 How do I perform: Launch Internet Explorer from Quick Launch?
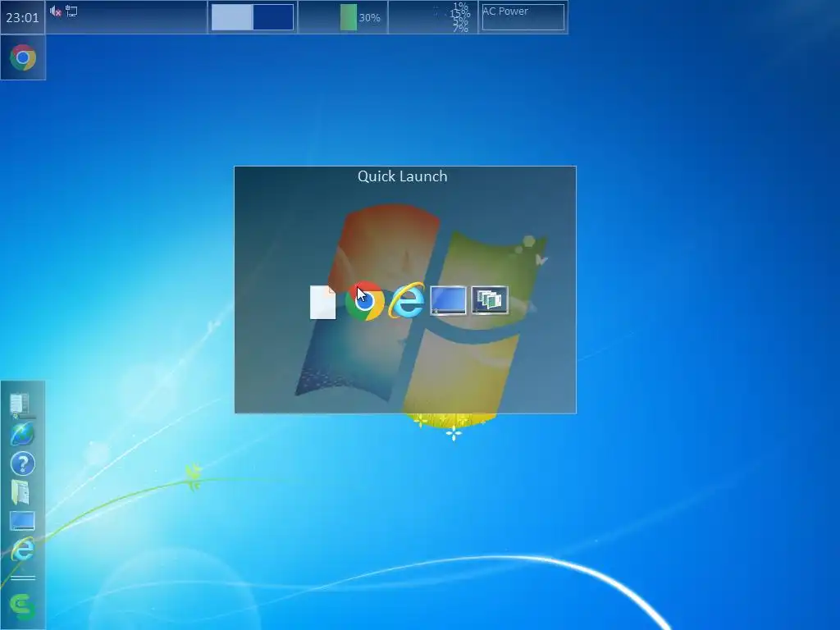pos(406,300)
